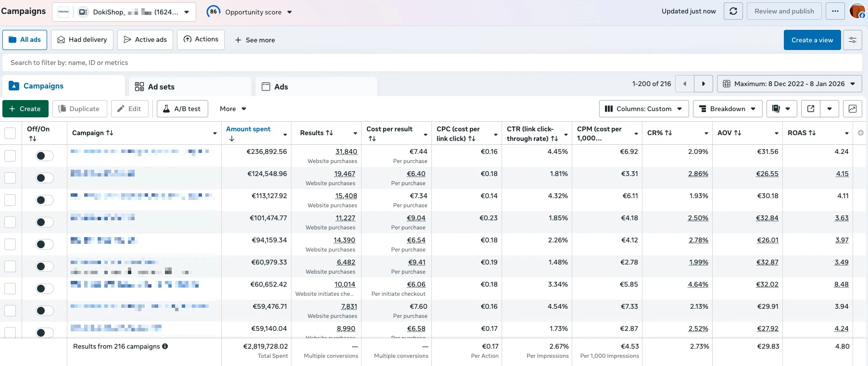Open the view filter settings icon
This screenshot has height=366, width=868.
pyautogui.click(x=853, y=40)
